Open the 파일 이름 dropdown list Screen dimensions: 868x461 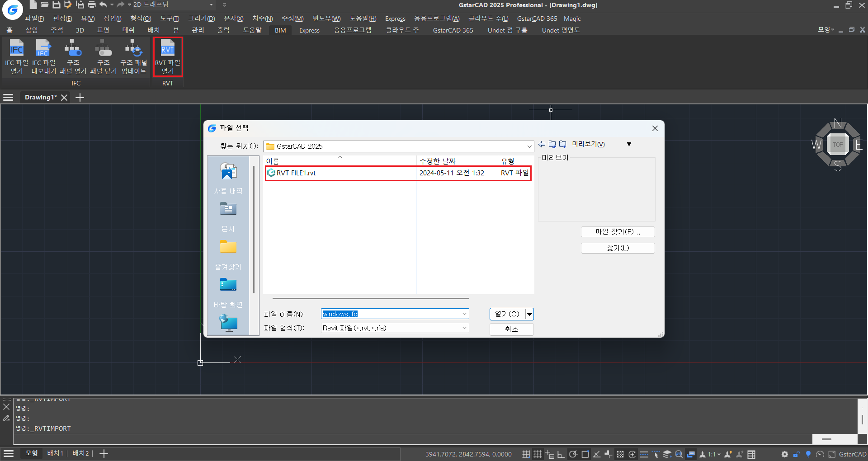tap(464, 314)
